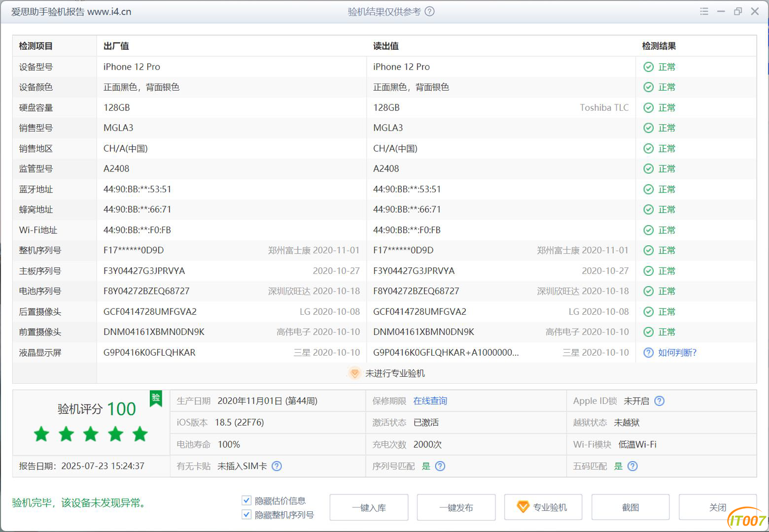Image resolution: width=769 pixels, height=532 pixels.
Task: Click the 一键入库 button
Action: pos(369,507)
